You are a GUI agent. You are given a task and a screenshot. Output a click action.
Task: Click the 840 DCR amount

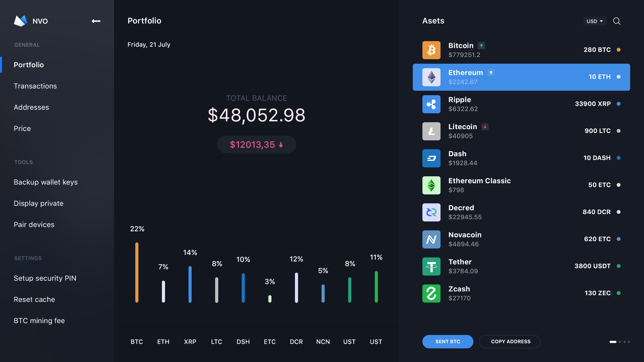coord(597,212)
